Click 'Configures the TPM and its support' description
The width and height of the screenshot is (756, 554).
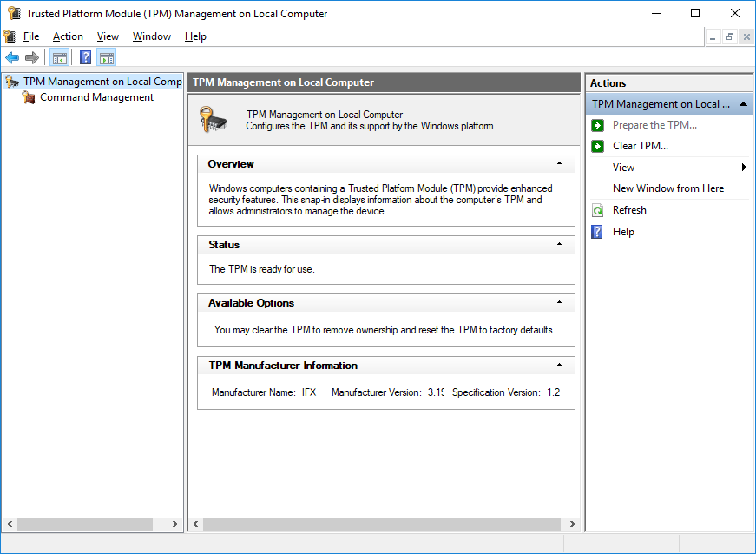tap(370, 126)
